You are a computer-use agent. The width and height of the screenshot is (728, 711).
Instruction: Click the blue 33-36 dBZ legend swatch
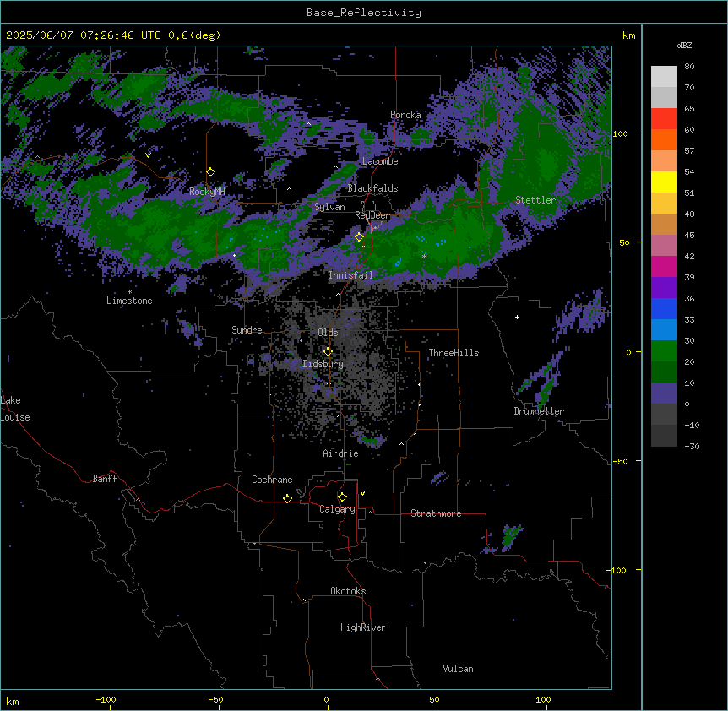(664, 308)
